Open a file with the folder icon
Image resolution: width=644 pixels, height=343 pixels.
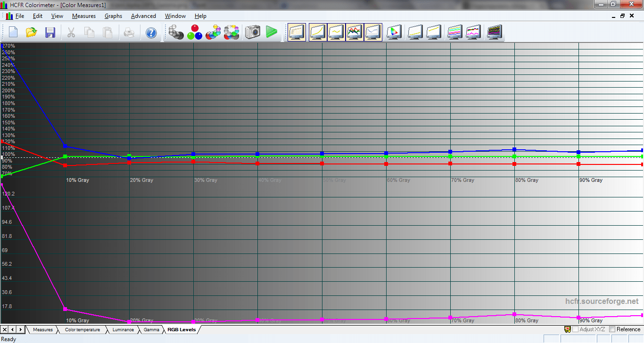(32, 33)
